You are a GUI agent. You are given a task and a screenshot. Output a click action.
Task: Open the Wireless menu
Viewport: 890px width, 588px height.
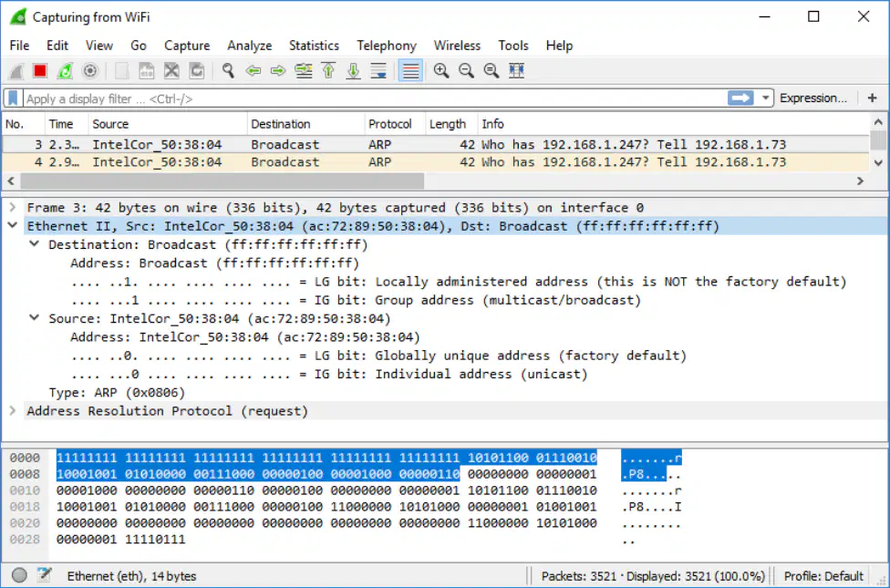point(458,46)
